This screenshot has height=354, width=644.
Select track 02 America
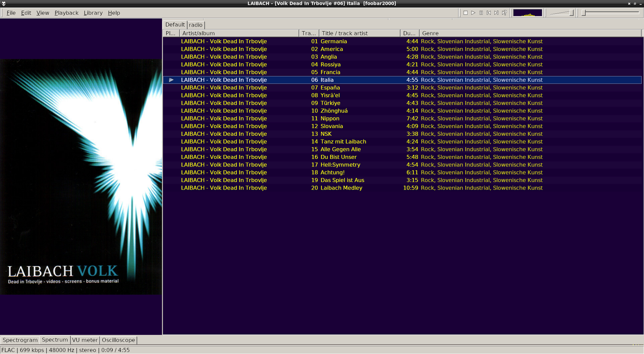coord(403,49)
